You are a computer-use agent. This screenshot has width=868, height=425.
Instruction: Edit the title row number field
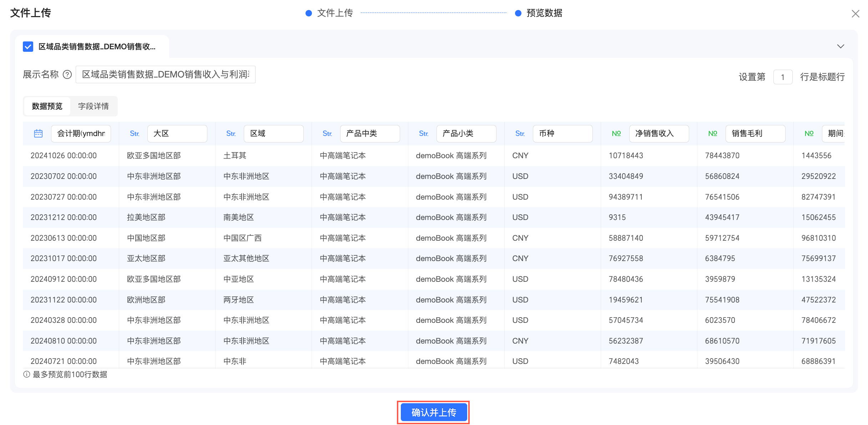tap(783, 77)
